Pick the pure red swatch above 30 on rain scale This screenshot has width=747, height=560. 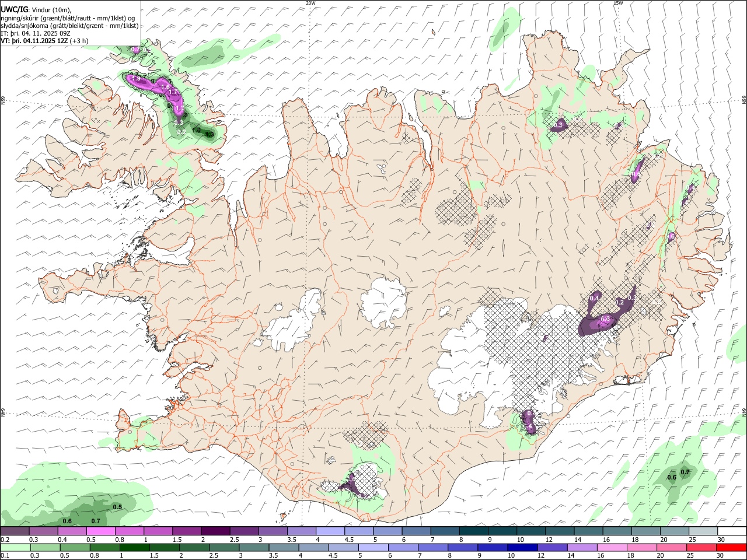(x=731, y=548)
